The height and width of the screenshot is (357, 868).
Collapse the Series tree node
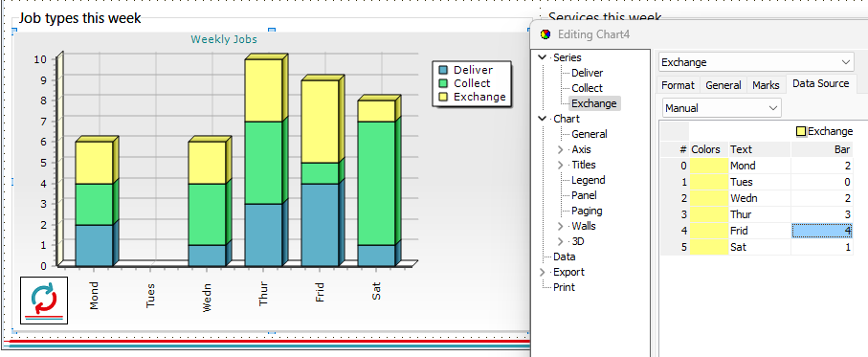tap(542, 57)
